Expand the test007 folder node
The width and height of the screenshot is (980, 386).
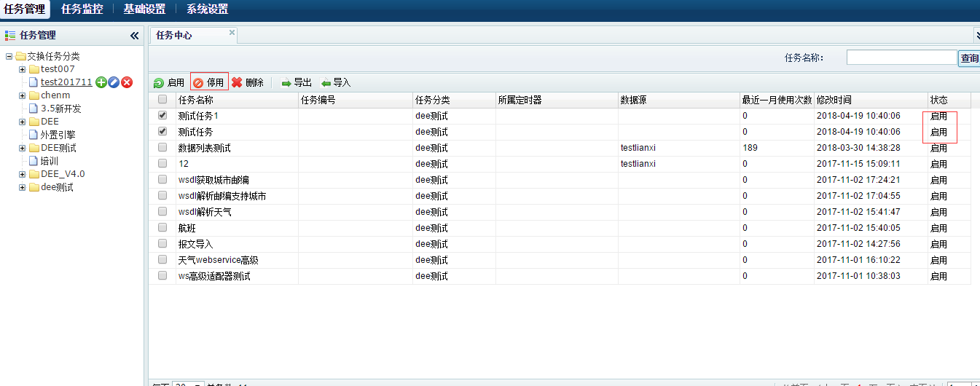click(x=22, y=69)
